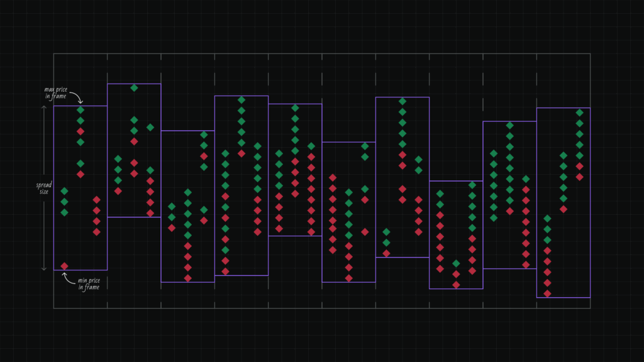Select the lone red diamond at first frame's bottom
Viewport: 644px width, 362px height.
(64, 266)
